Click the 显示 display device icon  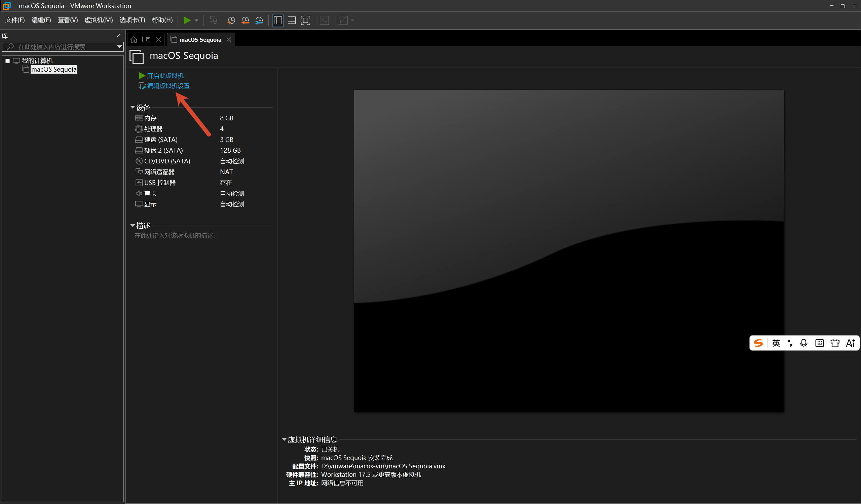139,204
